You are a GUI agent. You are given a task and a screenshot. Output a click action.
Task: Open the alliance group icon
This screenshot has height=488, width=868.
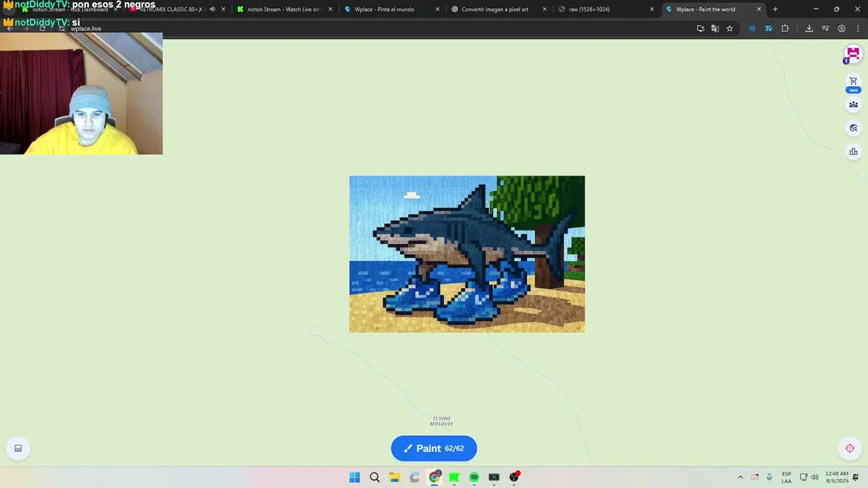click(x=853, y=104)
